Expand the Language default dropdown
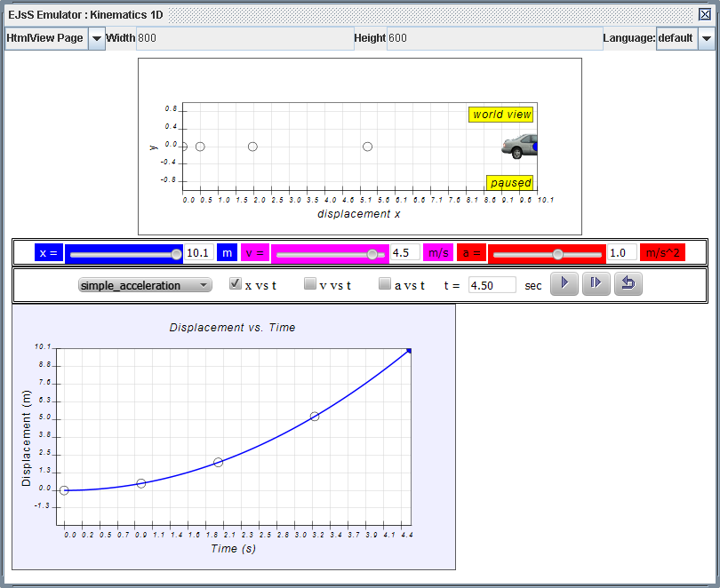The image size is (720, 588). [x=706, y=38]
